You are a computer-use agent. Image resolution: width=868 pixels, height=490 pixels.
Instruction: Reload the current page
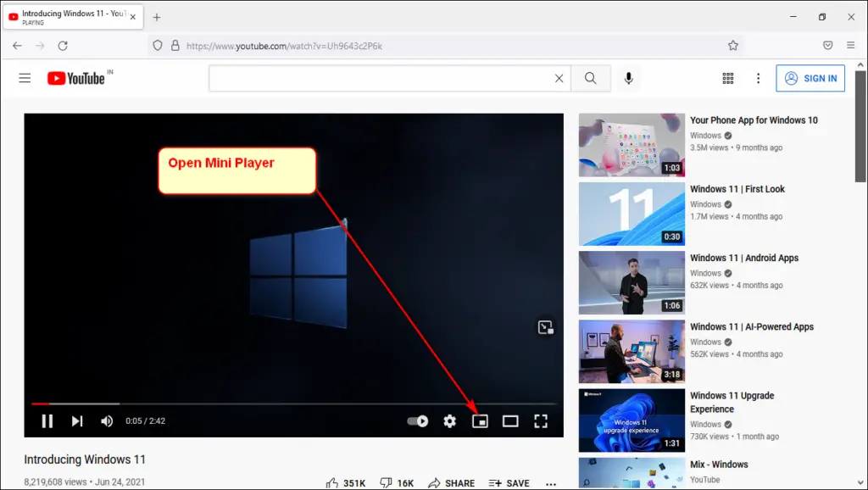63,46
